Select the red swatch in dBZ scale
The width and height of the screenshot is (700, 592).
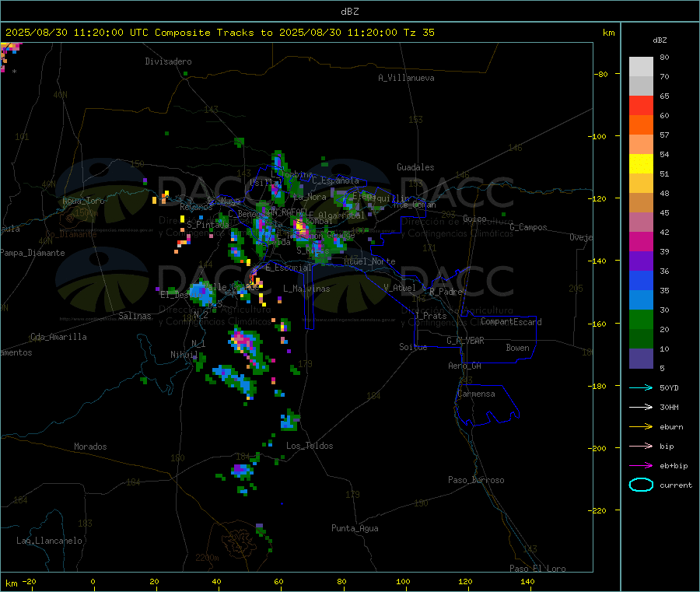(x=641, y=105)
